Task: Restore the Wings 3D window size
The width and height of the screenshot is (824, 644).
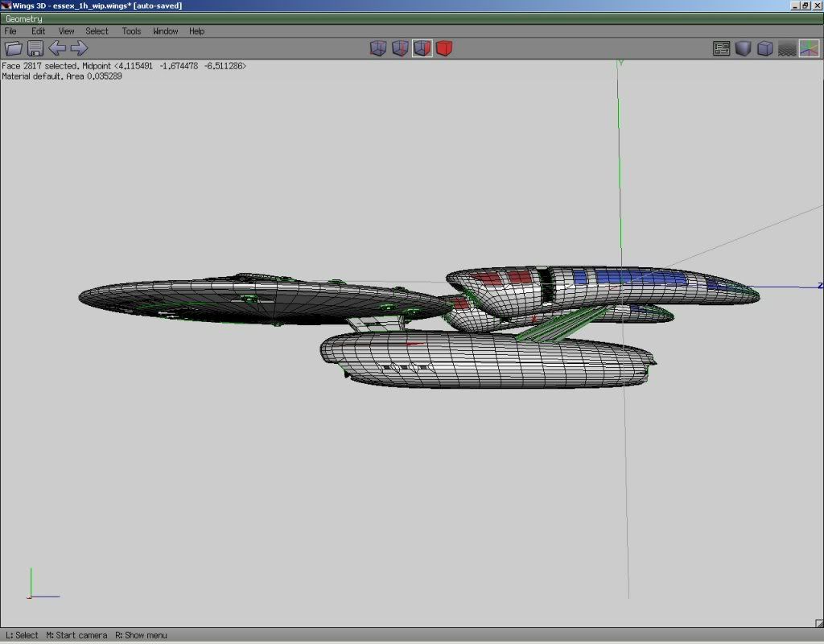Action: coord(805,6)
